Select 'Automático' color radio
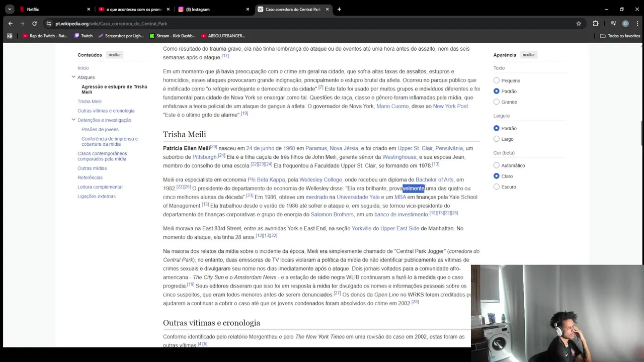The image size is (644, 362). point(497,165)
